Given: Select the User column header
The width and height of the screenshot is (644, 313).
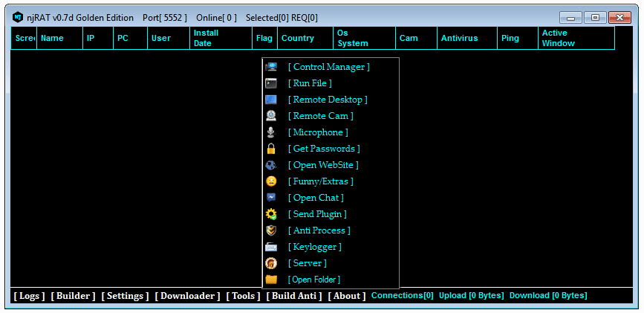Looking at the screenshot, I should coord(169,38).
